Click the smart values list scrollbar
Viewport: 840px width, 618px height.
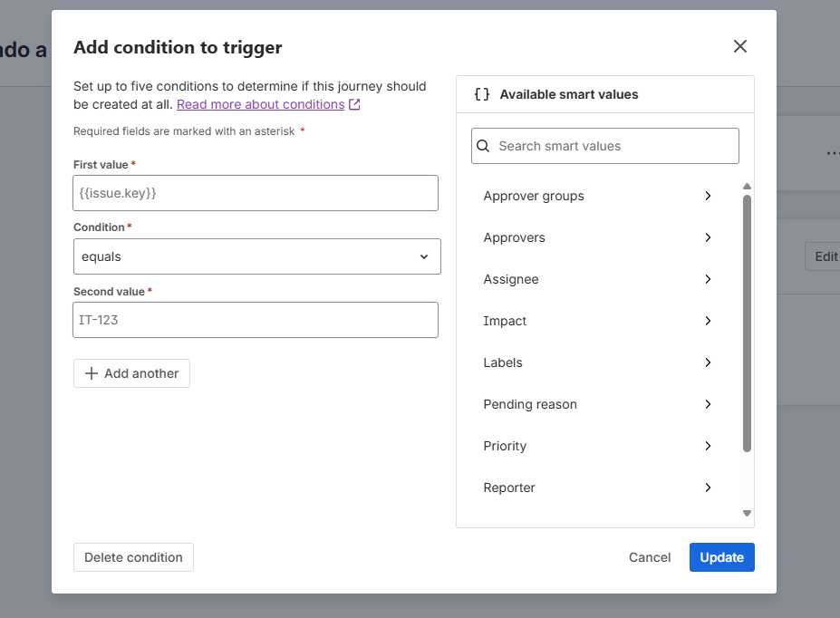tap(747, 322)
